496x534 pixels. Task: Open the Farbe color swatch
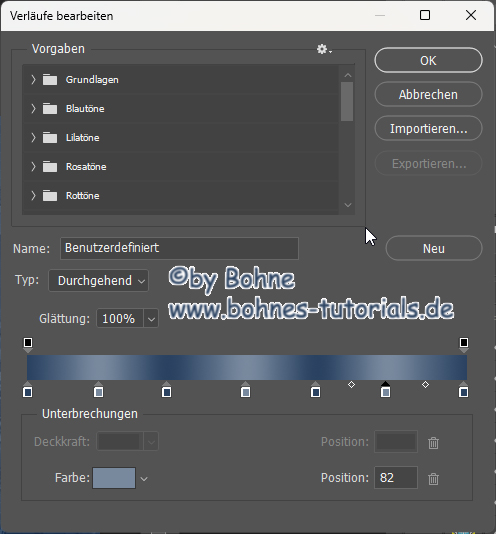(x=114, y=478)
